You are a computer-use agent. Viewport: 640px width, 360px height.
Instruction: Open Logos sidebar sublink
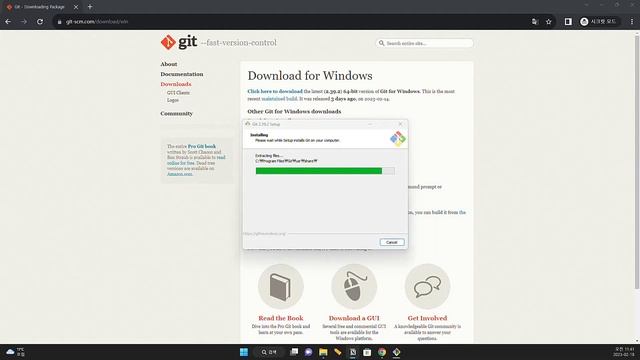(x=173, y=100)
